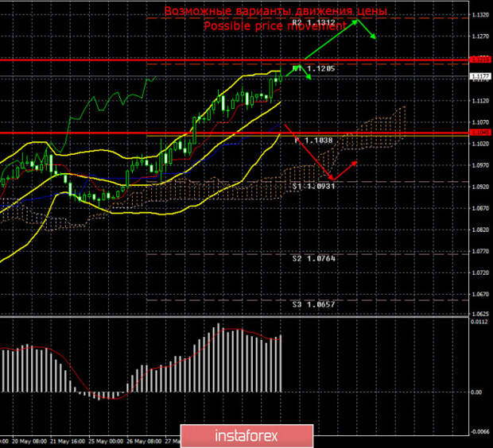
Task: Select the S1 1.0931 support label
Action: coord(313,185)
